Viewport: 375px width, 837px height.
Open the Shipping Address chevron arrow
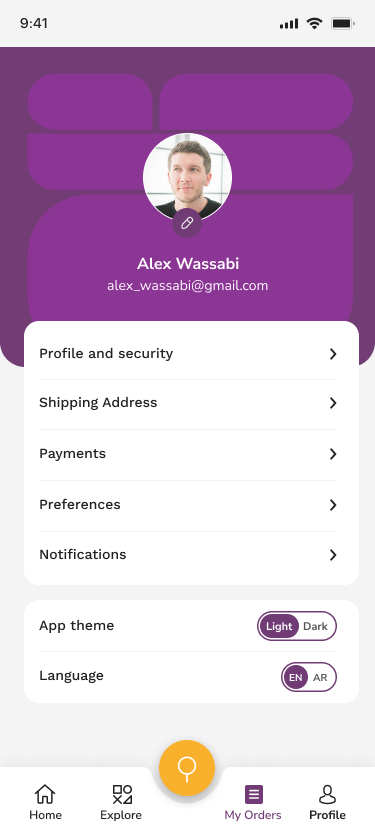point(333,403)
